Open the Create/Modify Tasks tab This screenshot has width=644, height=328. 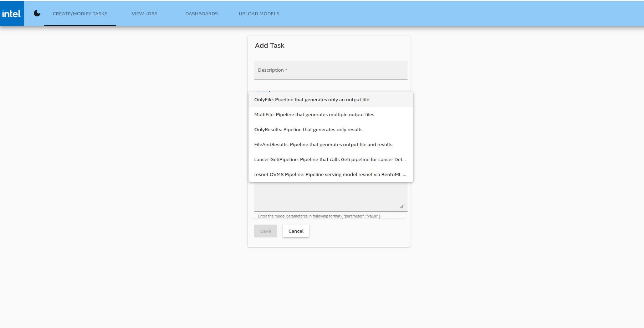click(80, 14)
